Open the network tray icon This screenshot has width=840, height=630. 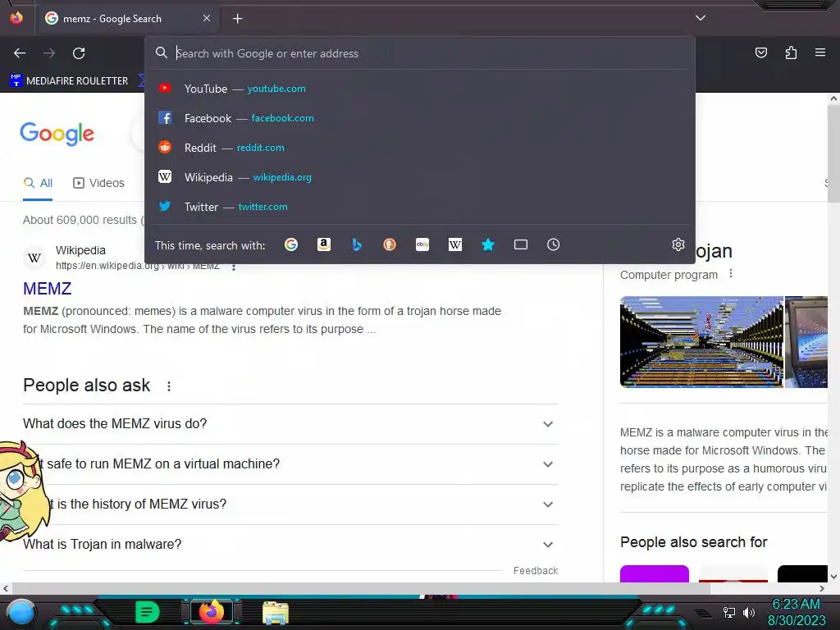[729, 612]
